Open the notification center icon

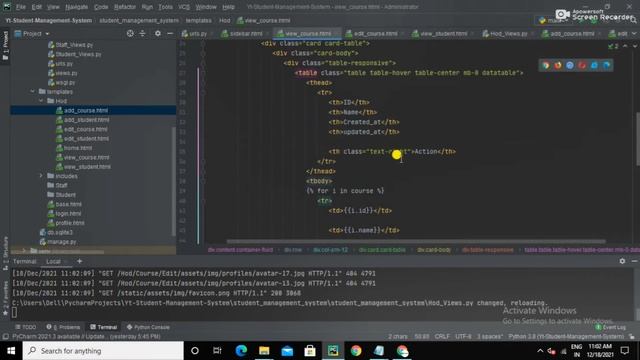click(624, 351)
